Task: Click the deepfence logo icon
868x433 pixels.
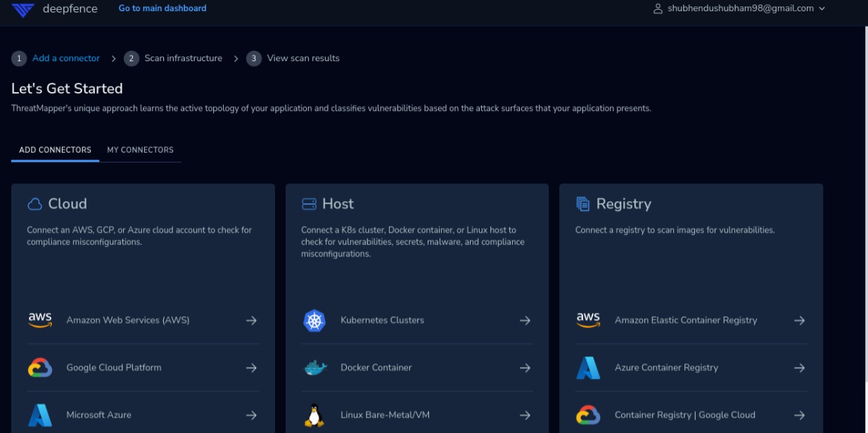Action: click(x=23, y=9)
